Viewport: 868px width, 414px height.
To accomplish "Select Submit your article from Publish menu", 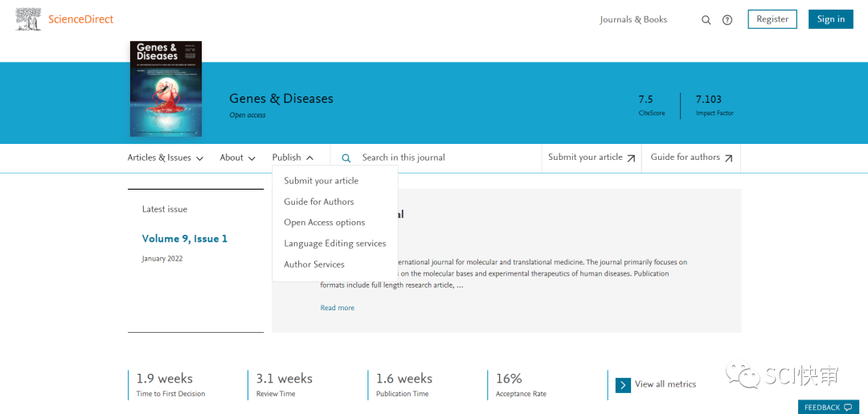I will click(321, 181).
